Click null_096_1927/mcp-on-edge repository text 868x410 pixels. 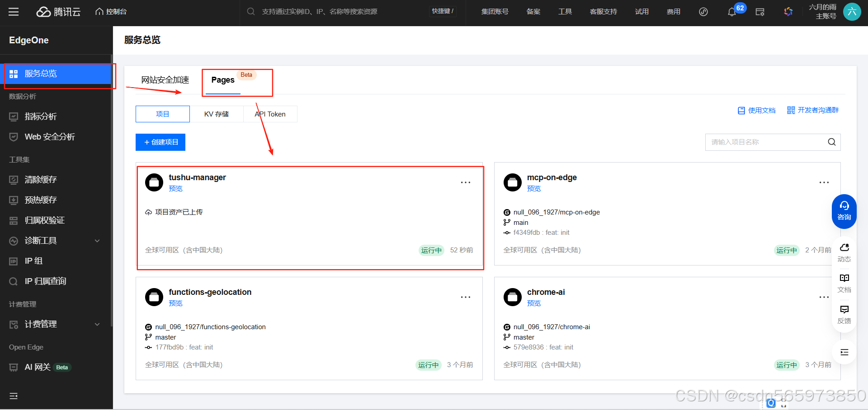(557, 212)
